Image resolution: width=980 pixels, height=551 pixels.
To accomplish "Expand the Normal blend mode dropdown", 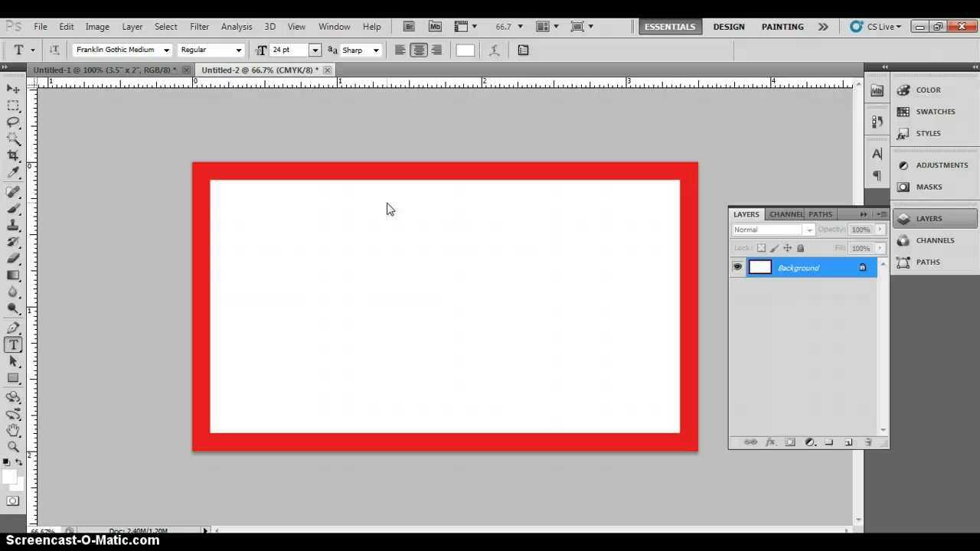I will tap(808, 230).
